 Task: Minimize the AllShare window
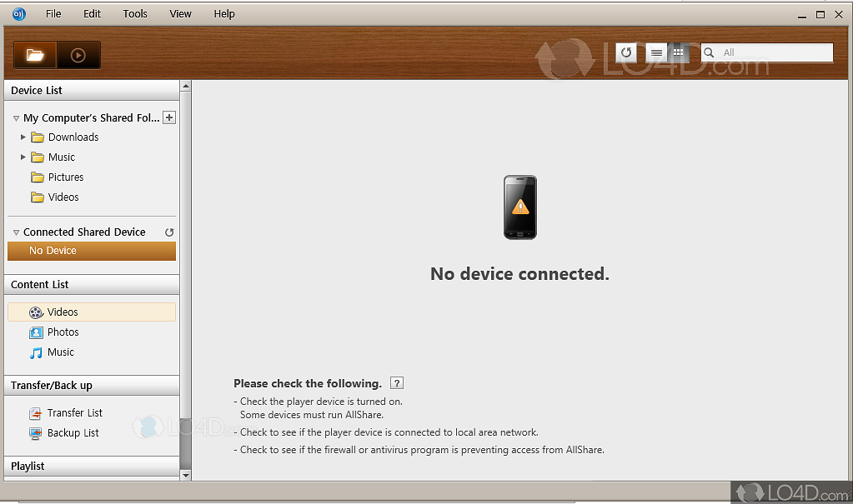point(802,15)
